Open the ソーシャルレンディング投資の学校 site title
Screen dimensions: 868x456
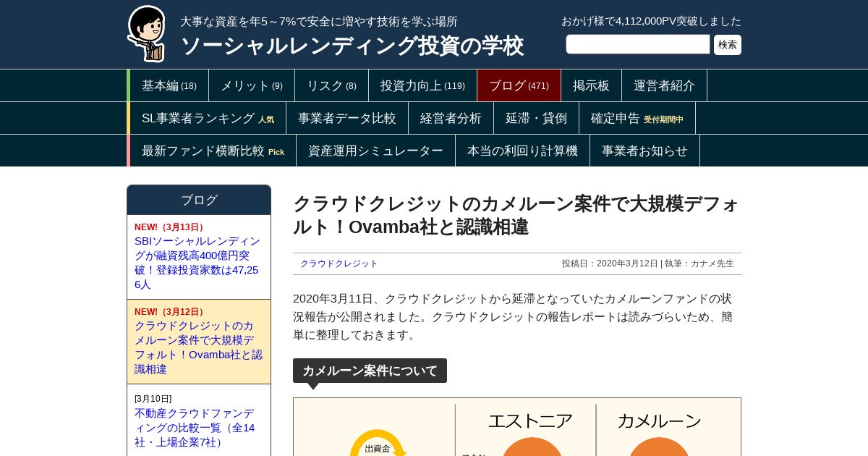352,46
